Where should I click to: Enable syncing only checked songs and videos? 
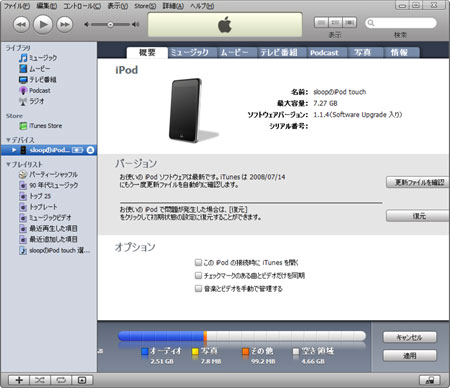click(x=198, y=276)
